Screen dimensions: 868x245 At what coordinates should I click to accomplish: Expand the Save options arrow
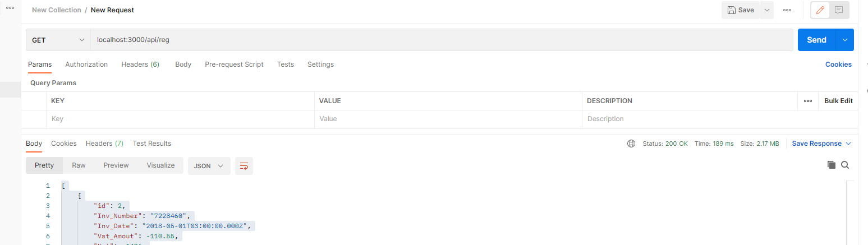[x=766, y=10]
